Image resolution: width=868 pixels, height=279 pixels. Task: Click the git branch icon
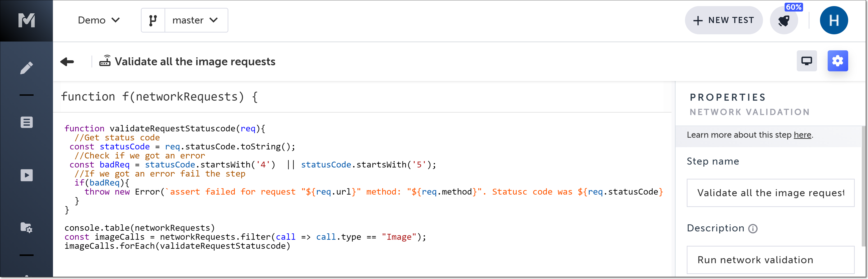tap(153, 21)
